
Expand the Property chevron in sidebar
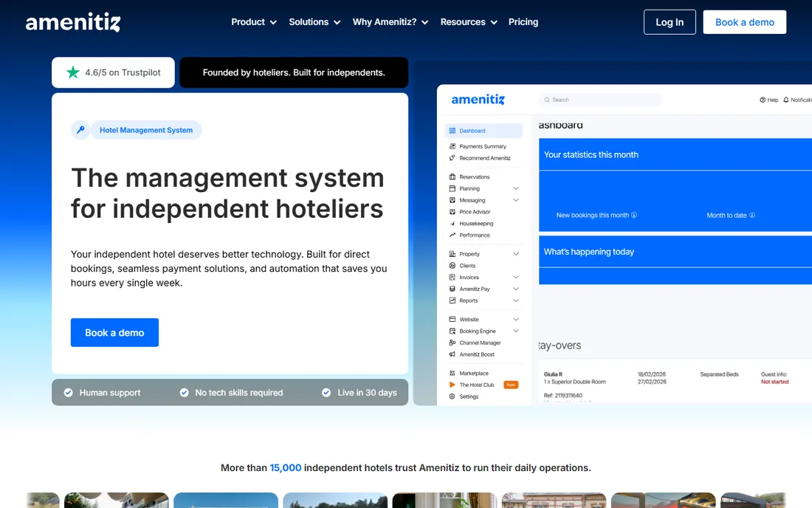[516, 254]
